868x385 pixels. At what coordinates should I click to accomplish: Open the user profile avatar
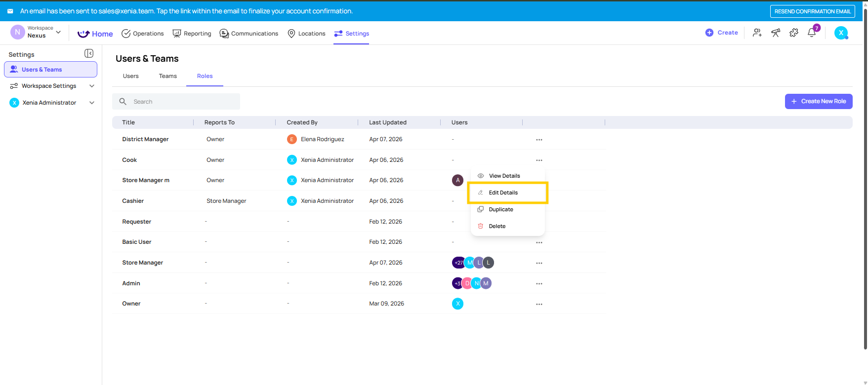pos(841,33)
